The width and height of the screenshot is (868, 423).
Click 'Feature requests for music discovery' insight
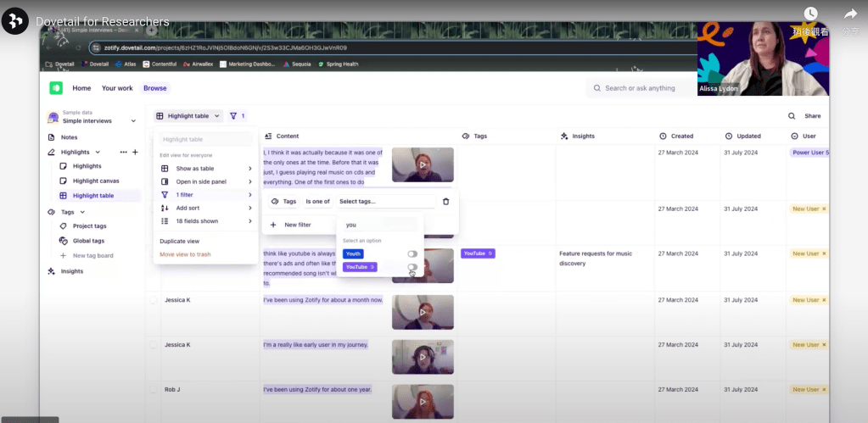(596, 259)
